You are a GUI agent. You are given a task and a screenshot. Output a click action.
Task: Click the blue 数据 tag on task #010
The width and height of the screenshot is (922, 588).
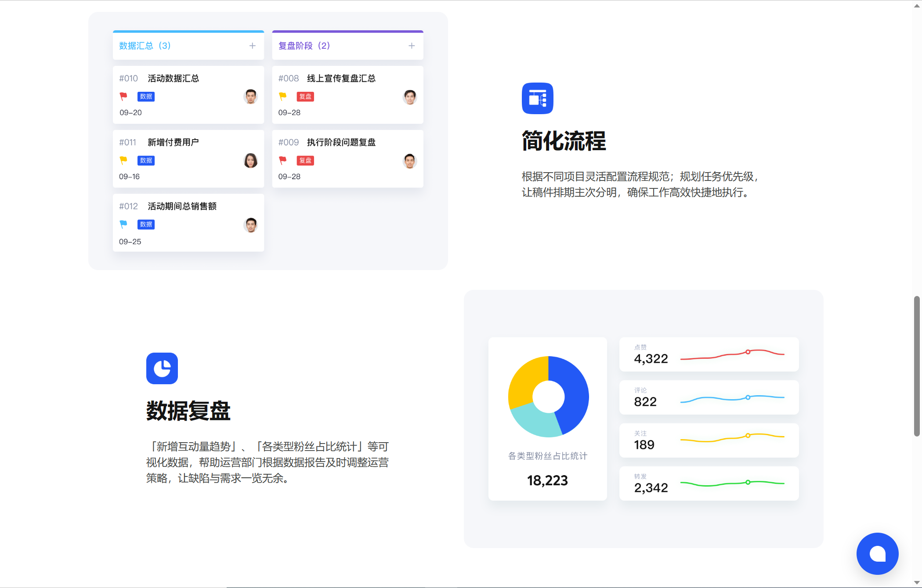[146, 97]
